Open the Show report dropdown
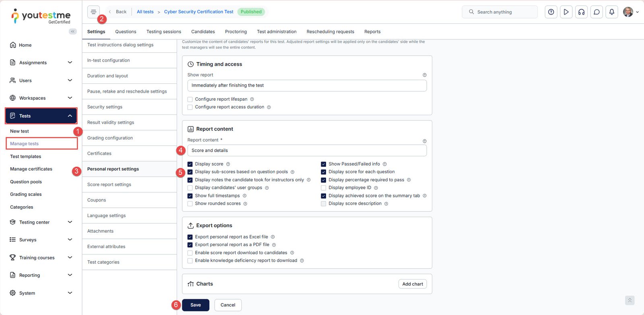The height and width of the screenshot is (315, 644). [x=307, y=85]
